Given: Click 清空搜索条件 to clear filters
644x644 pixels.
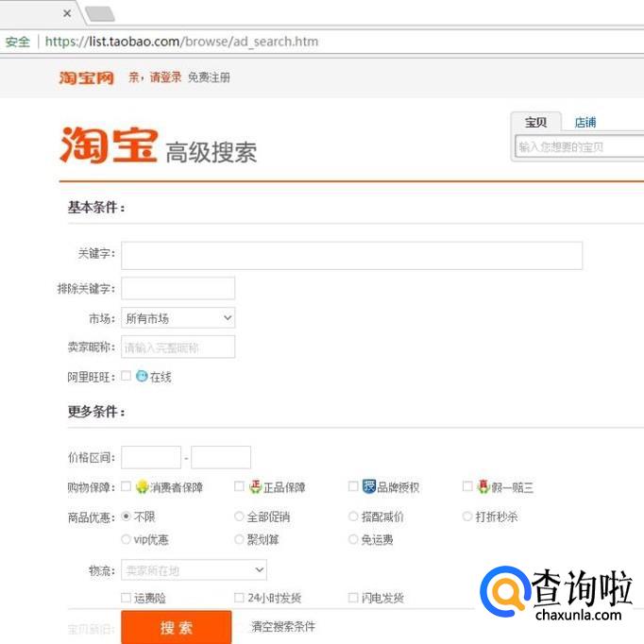Looking at the screenshot, I should (x=283, y=627).
